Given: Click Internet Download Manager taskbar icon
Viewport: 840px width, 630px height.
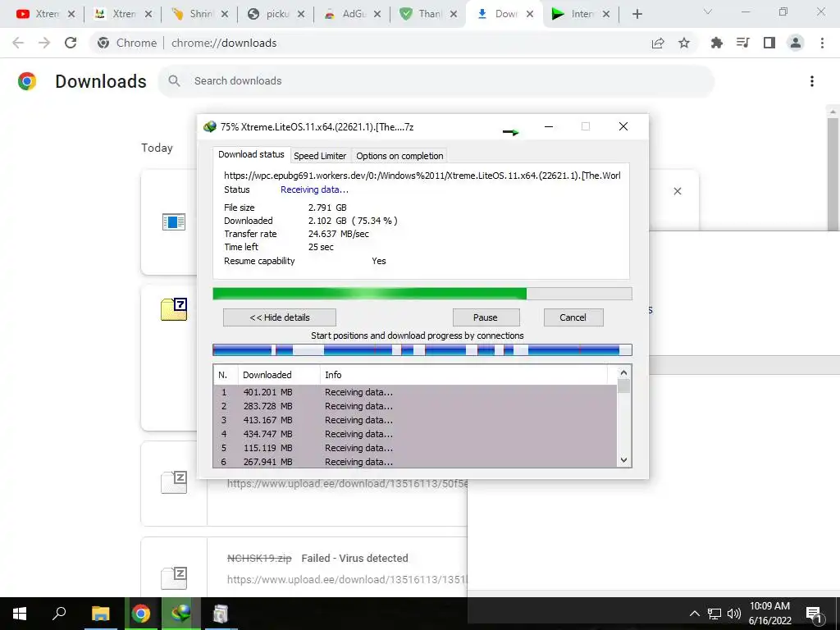Looking at the screenshot, I should click(181, 614).
